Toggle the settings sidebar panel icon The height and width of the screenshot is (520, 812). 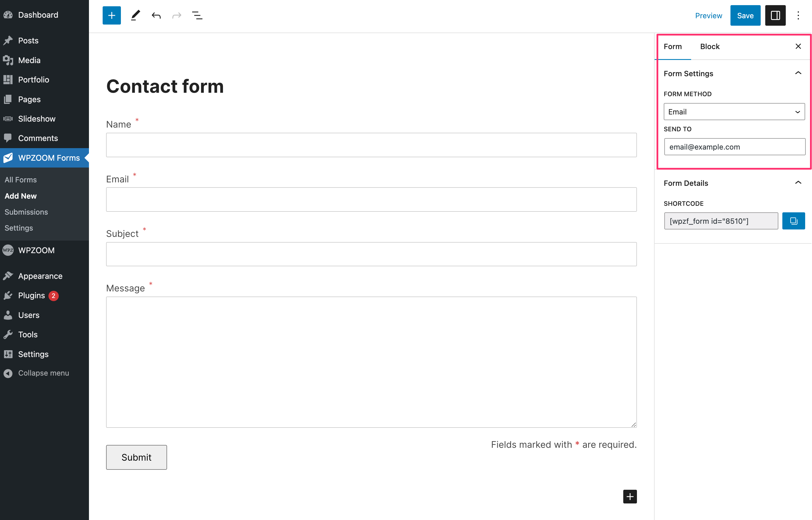point(775,15)
